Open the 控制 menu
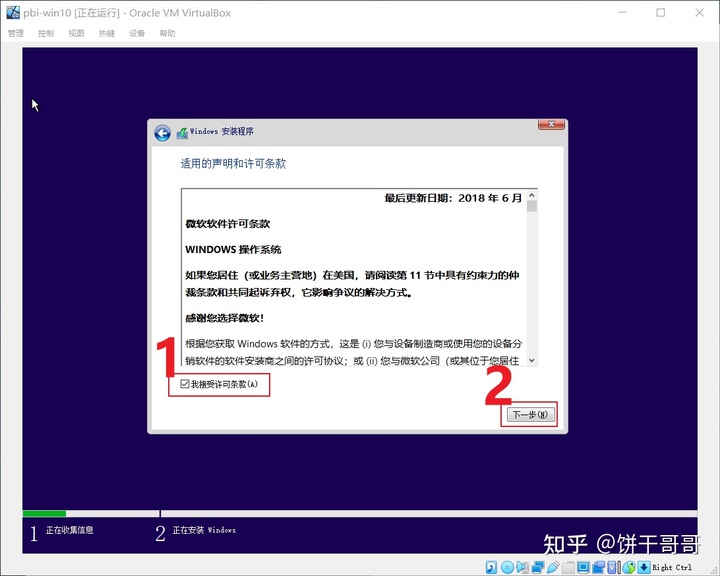 pyautogui.click(x=46, y=33)
